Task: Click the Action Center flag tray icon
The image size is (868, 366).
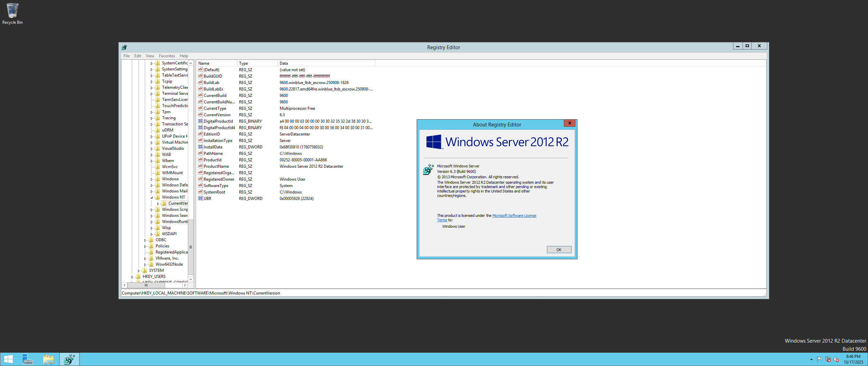Action: tap(820, 359)
